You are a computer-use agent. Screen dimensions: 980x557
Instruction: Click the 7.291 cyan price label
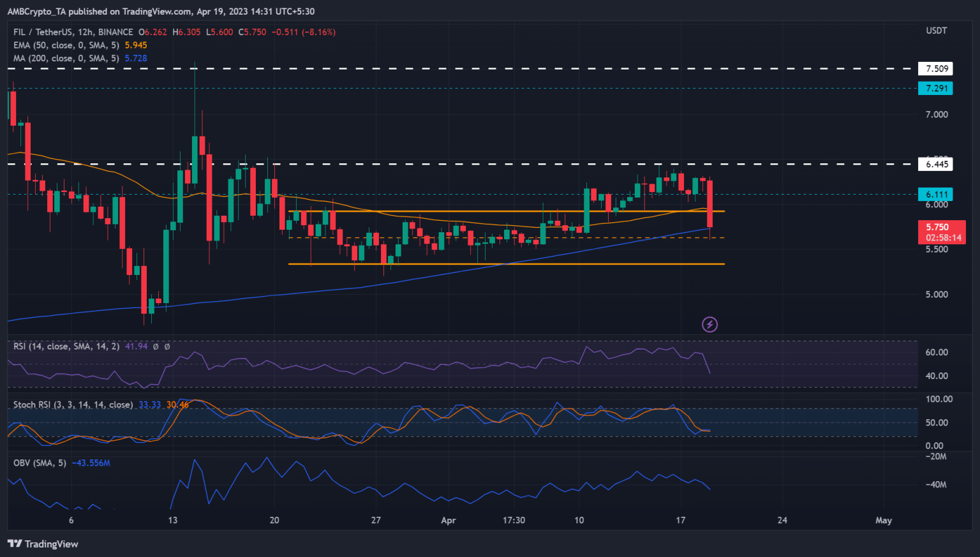(935, 88)
